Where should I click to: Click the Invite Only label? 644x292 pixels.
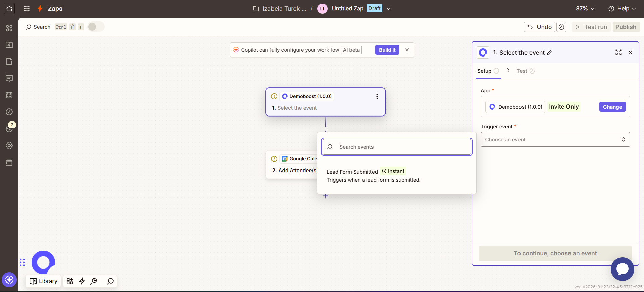click(564, 107)
